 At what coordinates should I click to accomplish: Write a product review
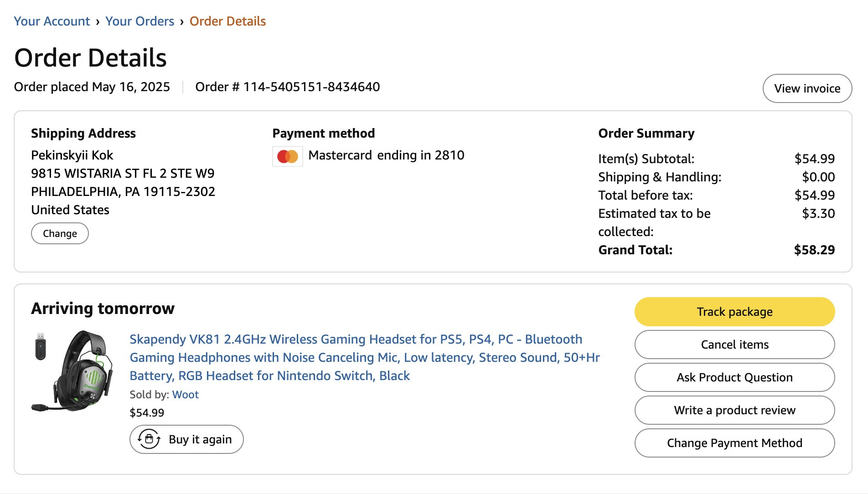point(734,410)
